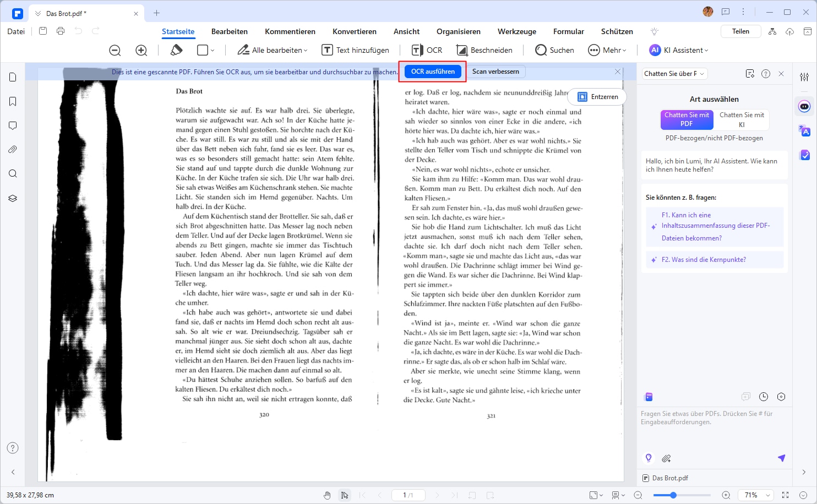Viewport: 817px width, 504px height.
Task: Click the cloud upload icon
Action: (789, 31)
